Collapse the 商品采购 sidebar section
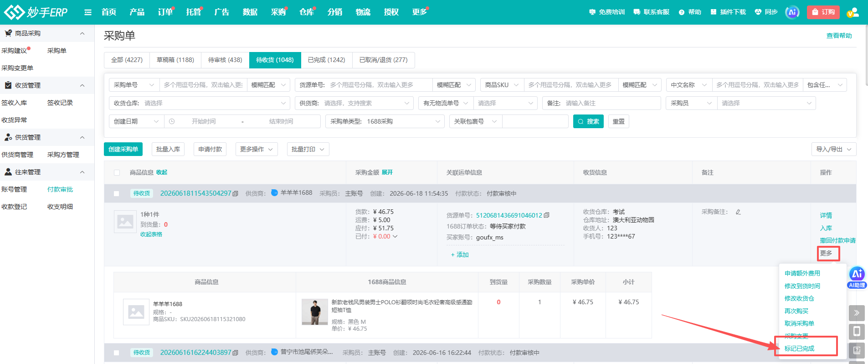This screenshot has height=364, width=868. [82, 33]
